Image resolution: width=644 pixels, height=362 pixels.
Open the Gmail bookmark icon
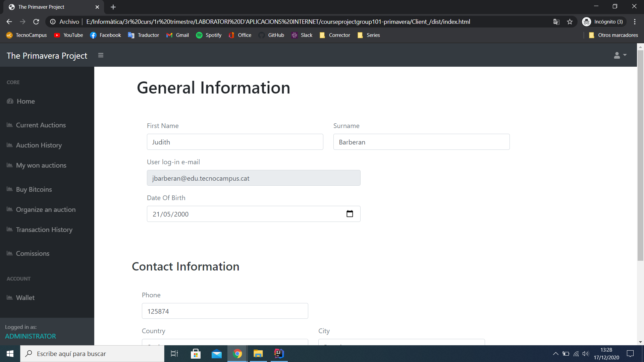[x=170, y=35]
